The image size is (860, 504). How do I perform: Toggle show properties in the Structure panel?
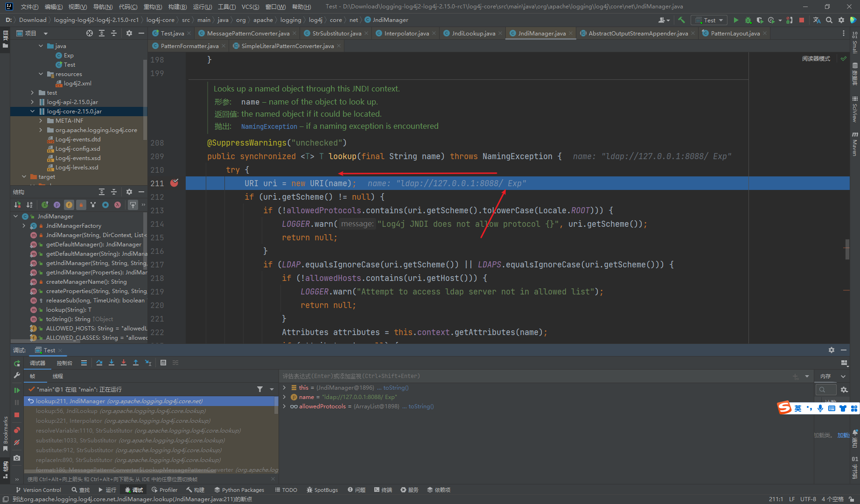tap(57, 204)
